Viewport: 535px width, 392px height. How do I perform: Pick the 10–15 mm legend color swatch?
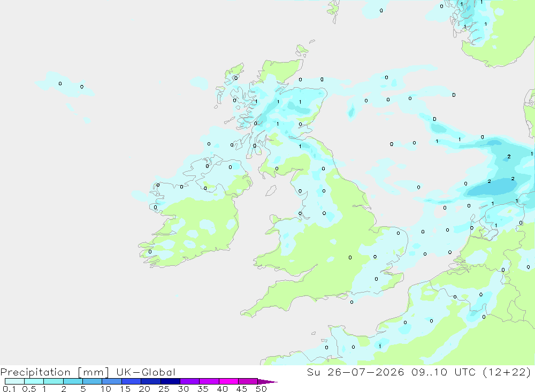click(112, 381)
